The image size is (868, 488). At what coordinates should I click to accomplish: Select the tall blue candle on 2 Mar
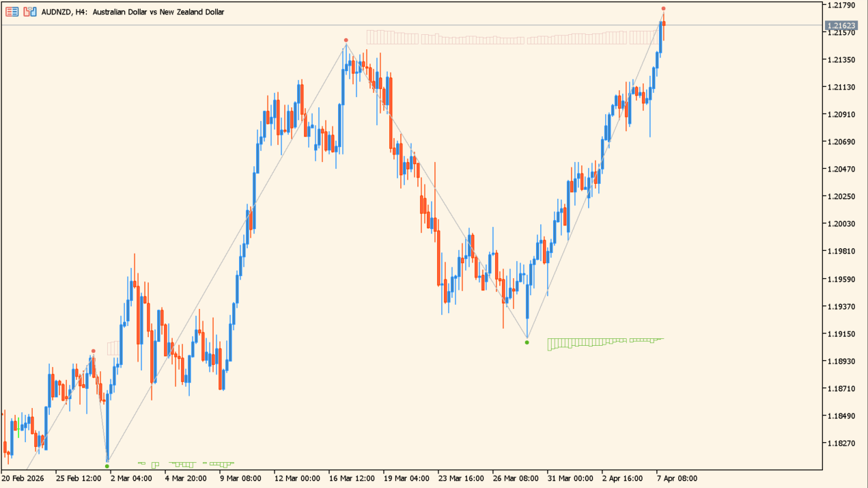(x=107, y=424)
